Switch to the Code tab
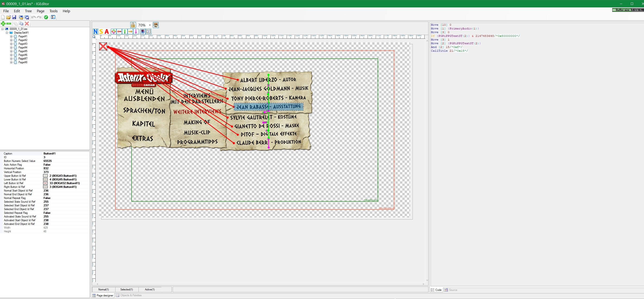 click(436, 290)
